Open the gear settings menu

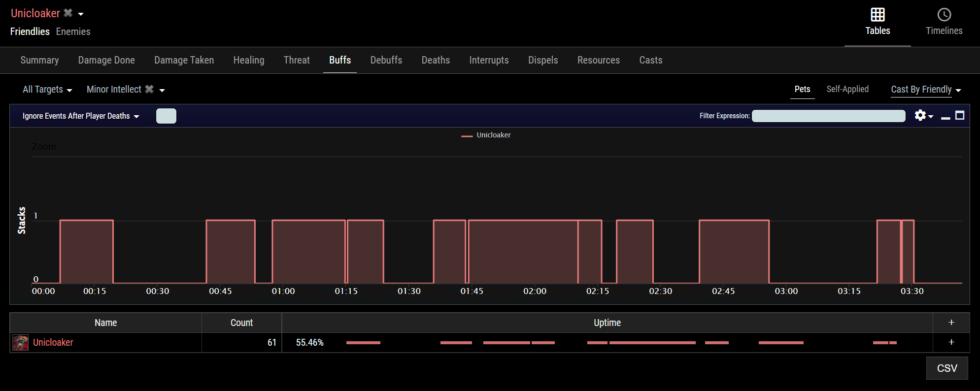click(x=923, y=116)
